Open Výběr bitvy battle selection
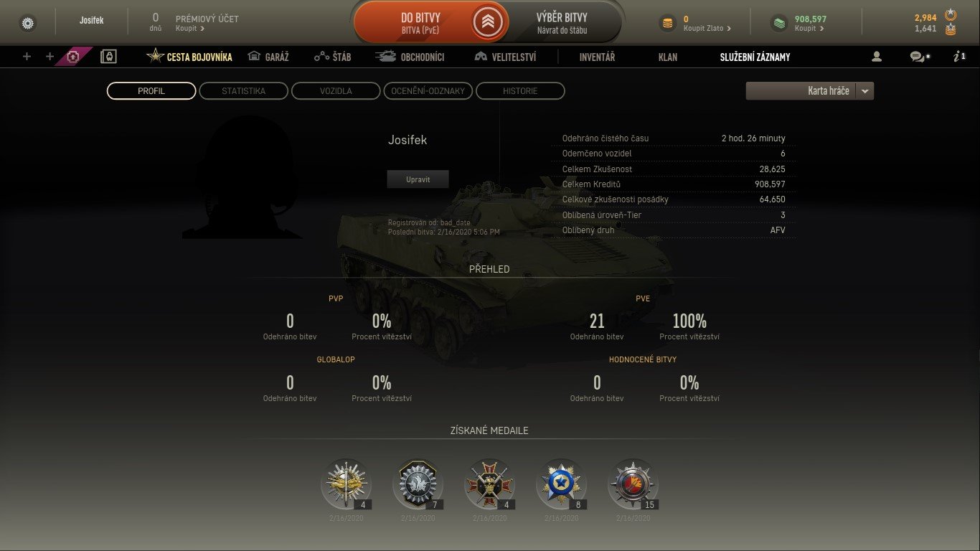Image resolution: width=980 pixels, height=551 pixels. coord(562,23)
